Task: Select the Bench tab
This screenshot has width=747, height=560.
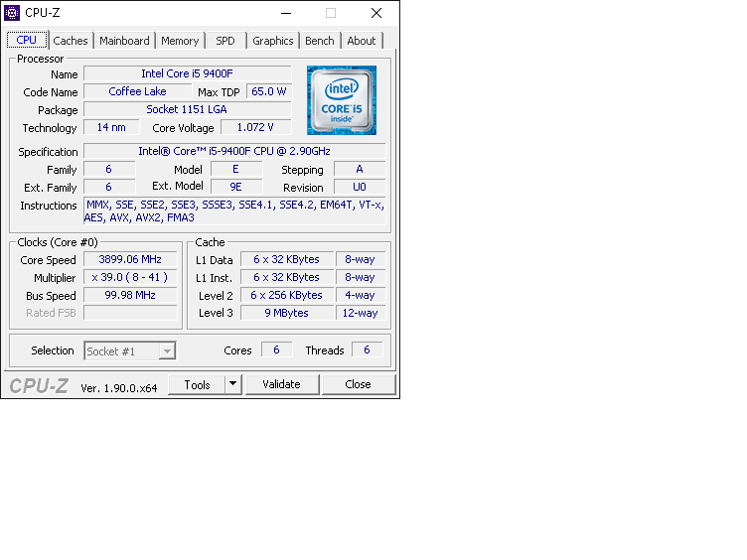Action: (x=320, y=41)
